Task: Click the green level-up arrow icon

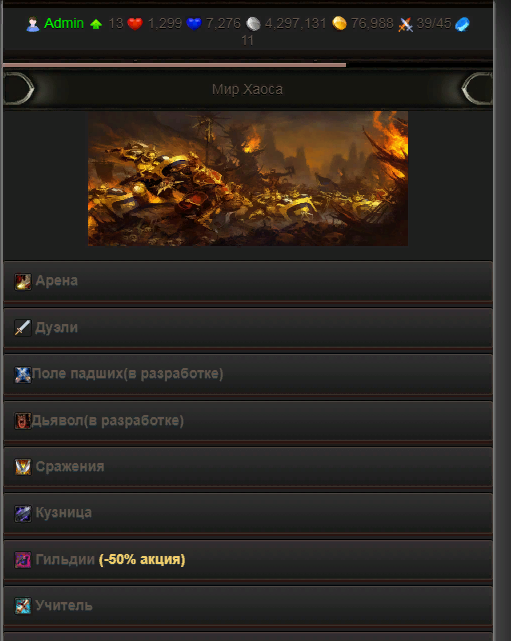Action: (x=96, y=25)
